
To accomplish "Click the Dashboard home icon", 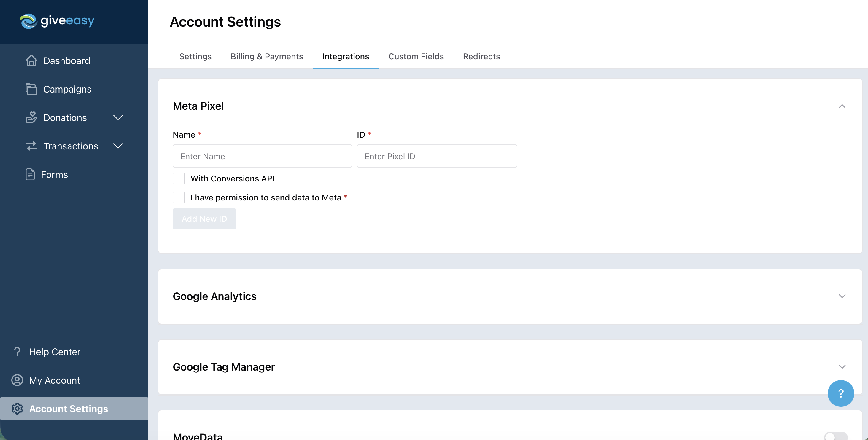I will (31, 61).
